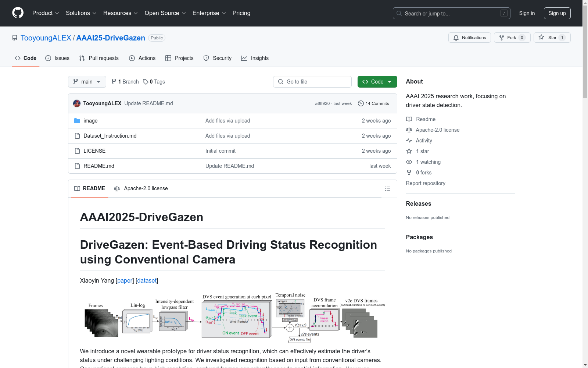588x368 pixels.
Task: Switch to the Pull requests tab
Action: [x=99, y=58]
